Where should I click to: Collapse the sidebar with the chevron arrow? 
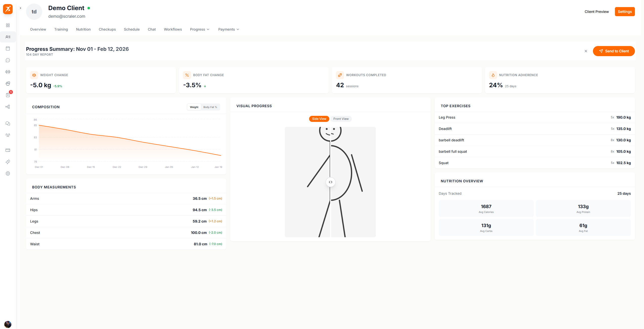(20, 8)
